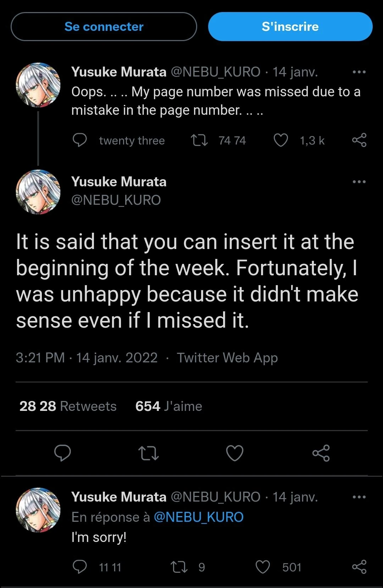Like the main tweet with heart icon
This screenshot has width=383, height=588.
(235, 453)
